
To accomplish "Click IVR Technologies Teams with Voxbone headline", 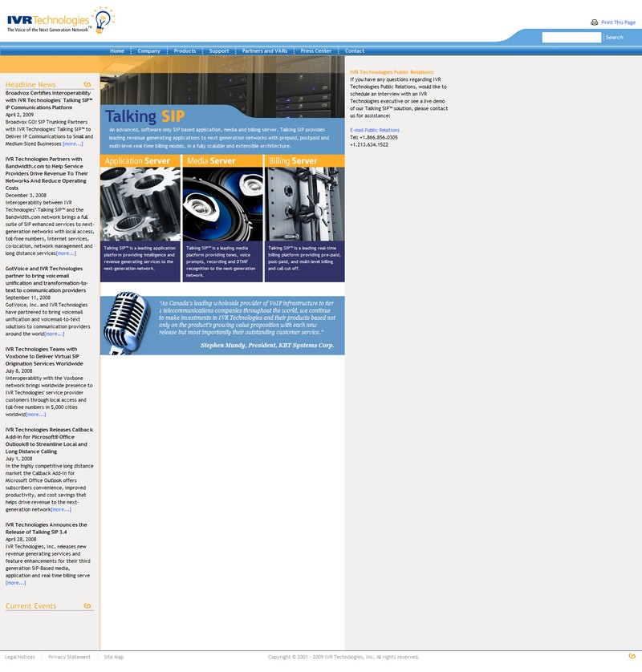I will (44, 357).
